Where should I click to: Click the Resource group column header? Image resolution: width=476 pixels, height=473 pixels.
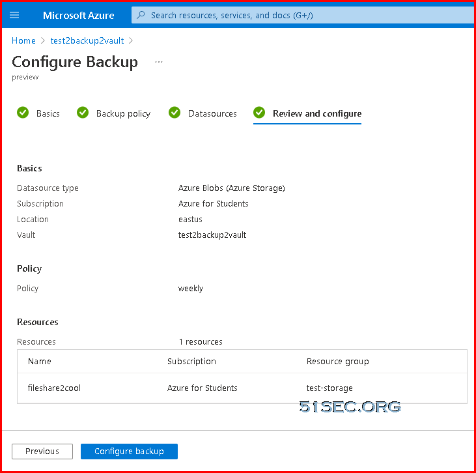(x=337, y=361)
